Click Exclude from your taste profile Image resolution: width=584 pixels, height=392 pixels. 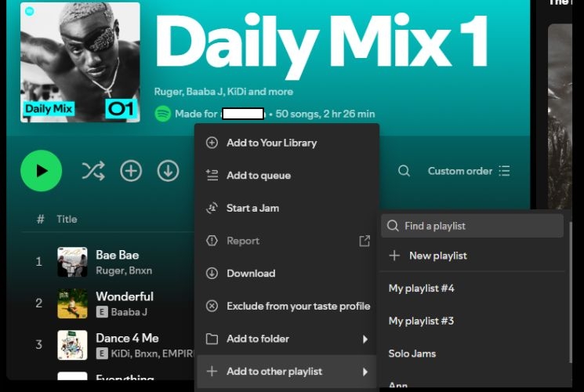[298, 306]
